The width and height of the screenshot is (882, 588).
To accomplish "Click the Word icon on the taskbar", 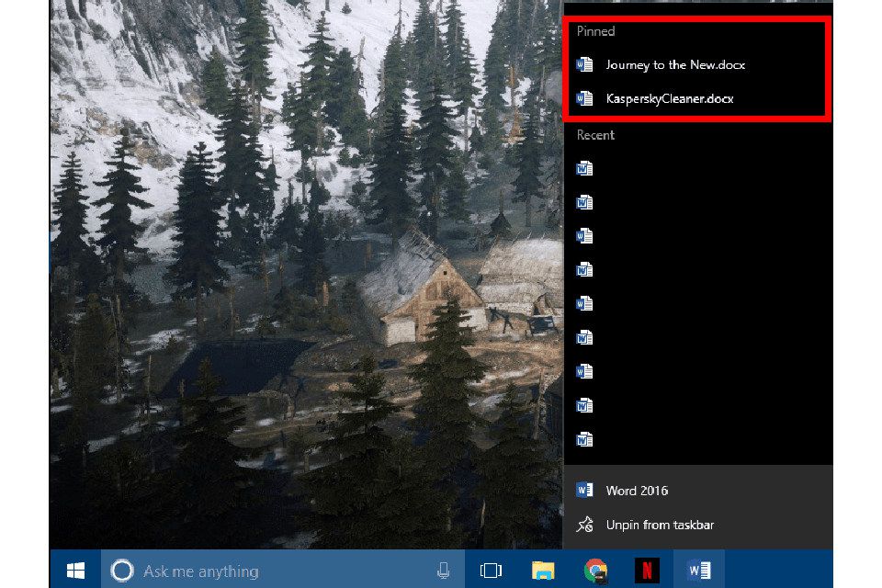I will [x=699, y=571].
